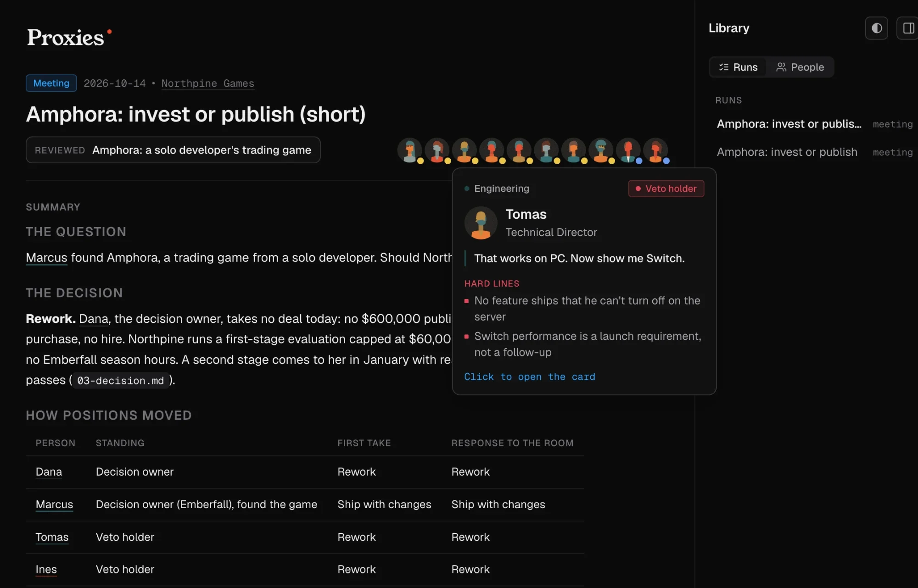Click the quote 'That works on PC. Now show me Switch.'
The width and height of the screenshot is (918, 588).
pyautogui.click(x=579, y=259)
